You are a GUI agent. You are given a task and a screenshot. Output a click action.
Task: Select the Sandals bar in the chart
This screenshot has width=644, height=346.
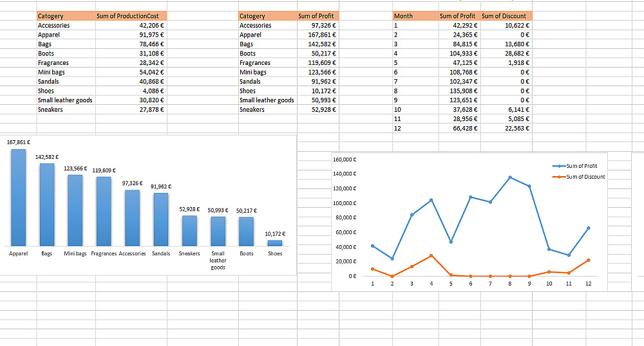point(161,220)
